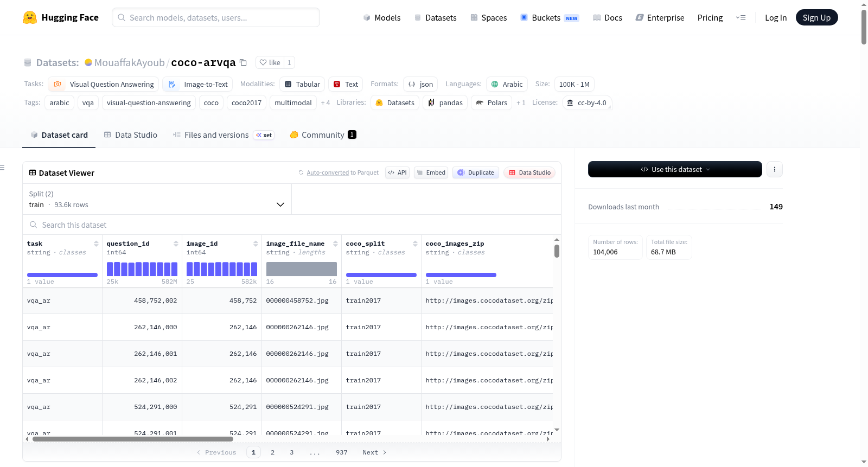Filter by the Text modality tag
868x467 pixels.
[x=346, y=84]
